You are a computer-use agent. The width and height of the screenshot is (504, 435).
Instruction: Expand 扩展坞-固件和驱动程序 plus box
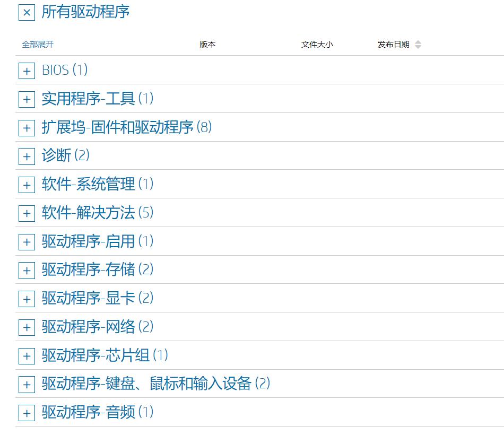pos(27,128)
